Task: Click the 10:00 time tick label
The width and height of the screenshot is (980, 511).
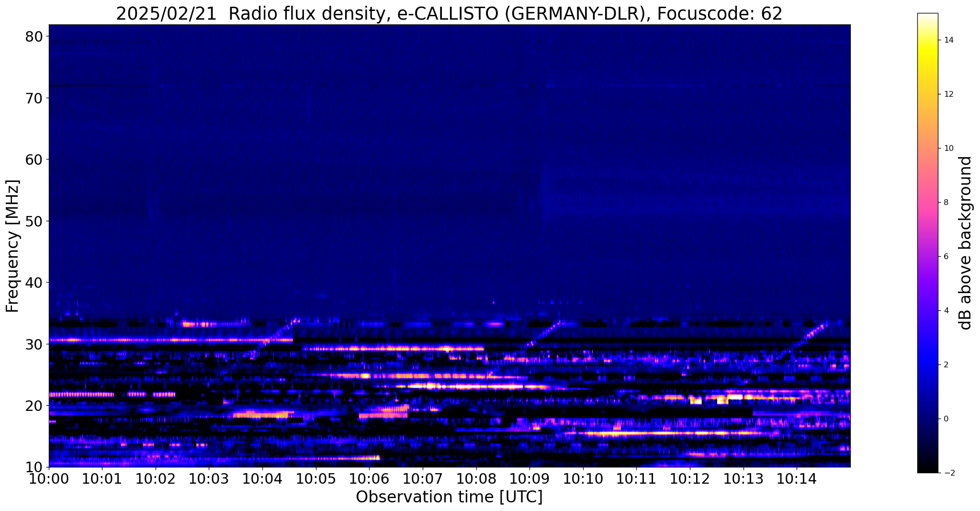Action: (49, 479)
